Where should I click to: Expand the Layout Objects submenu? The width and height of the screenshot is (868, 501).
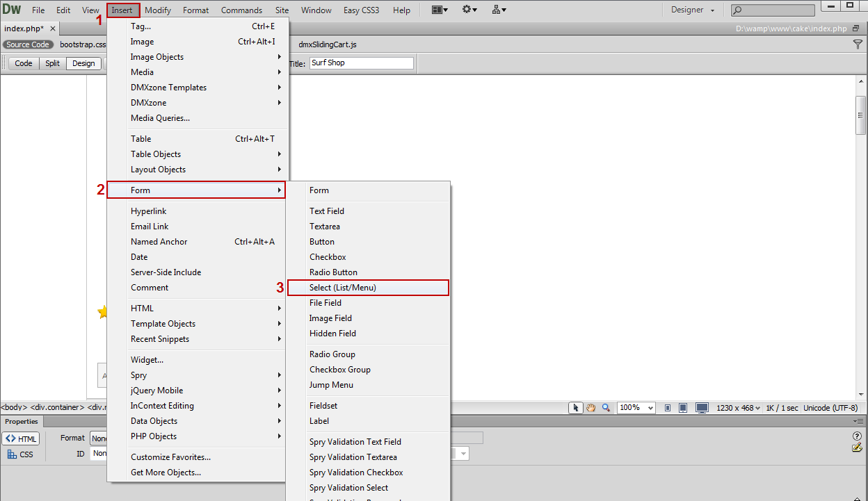click(x=197, y=170)
